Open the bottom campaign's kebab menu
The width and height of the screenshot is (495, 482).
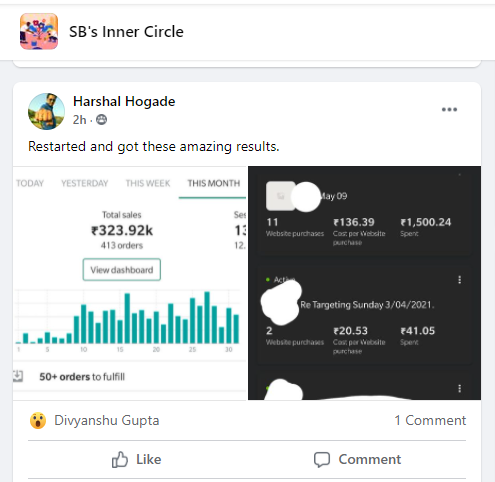460,388
